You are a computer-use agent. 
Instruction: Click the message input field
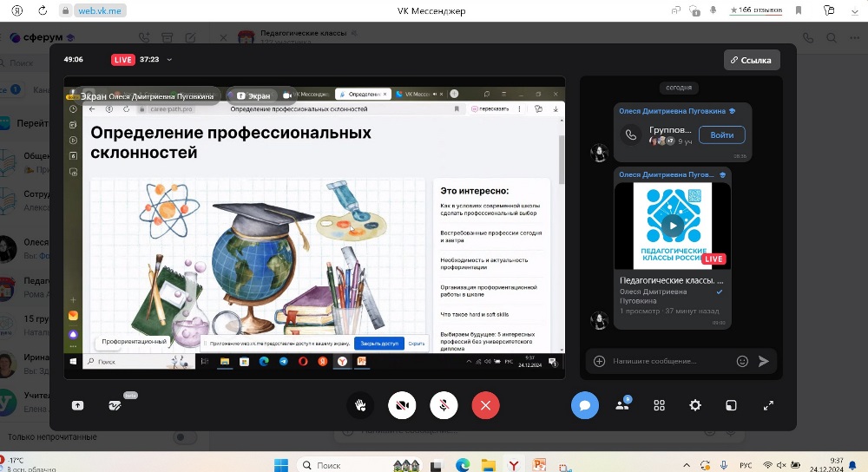pos(668,361)
